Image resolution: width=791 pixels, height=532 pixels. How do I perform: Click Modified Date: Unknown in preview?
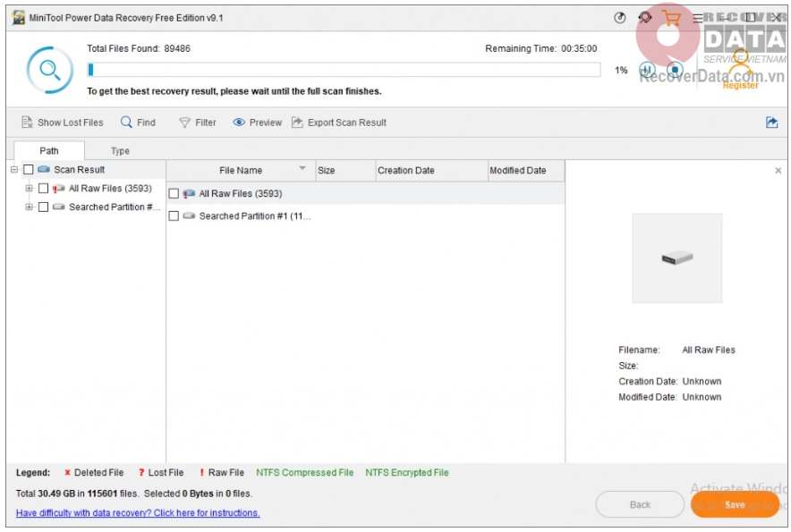(x=669, y=397)
